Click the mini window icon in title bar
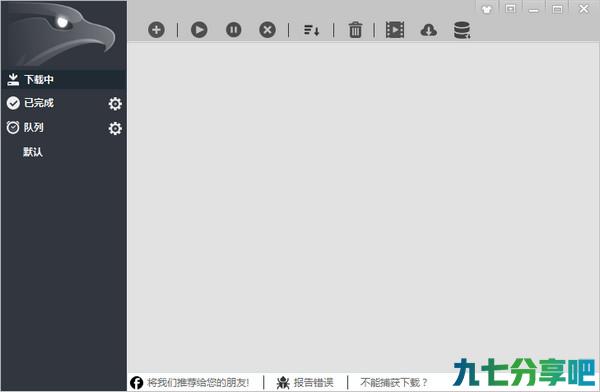 pyautogui.click(x=510, y=9)
